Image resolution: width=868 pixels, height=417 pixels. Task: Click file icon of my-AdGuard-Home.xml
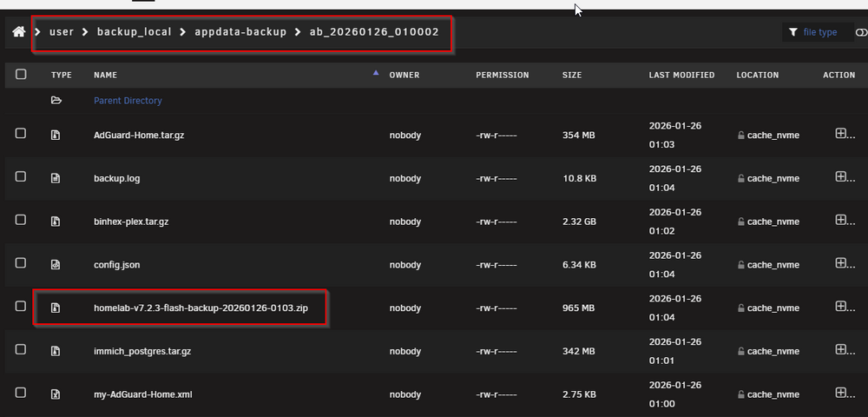pyautogui.click(x=56, y=395)
